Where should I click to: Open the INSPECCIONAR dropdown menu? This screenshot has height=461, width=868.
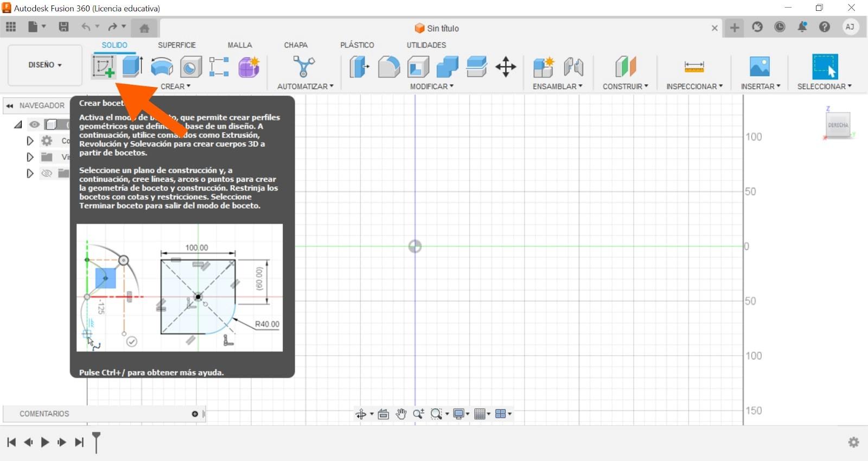click(x=694, y=86)
